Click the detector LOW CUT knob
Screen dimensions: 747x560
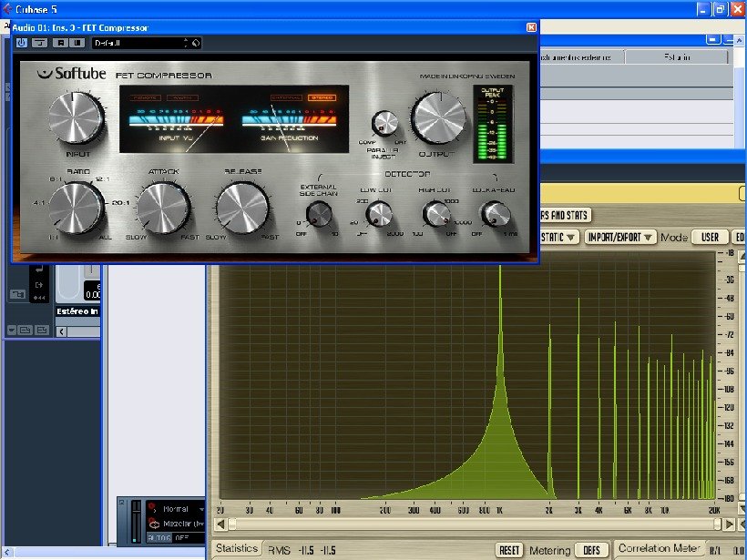coord(379,214)
